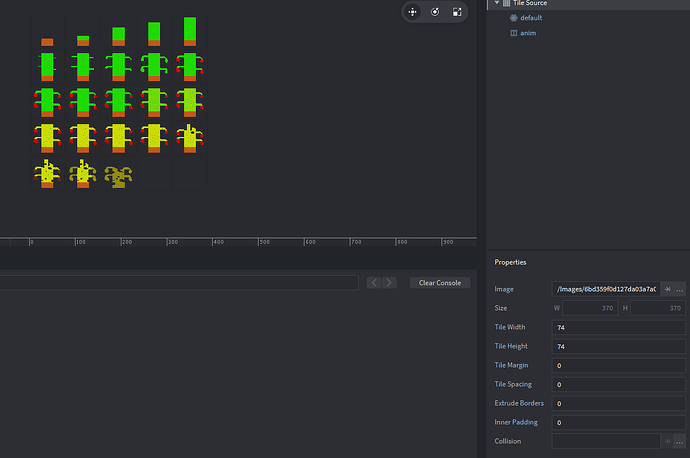
Task: Browse for Collision file with ellipsis button
Action: tap(680, 441)
